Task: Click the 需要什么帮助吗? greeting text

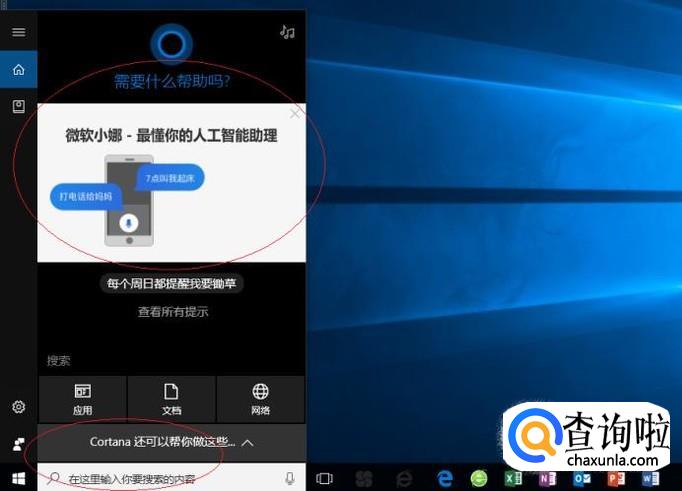Action: point(172,81)
